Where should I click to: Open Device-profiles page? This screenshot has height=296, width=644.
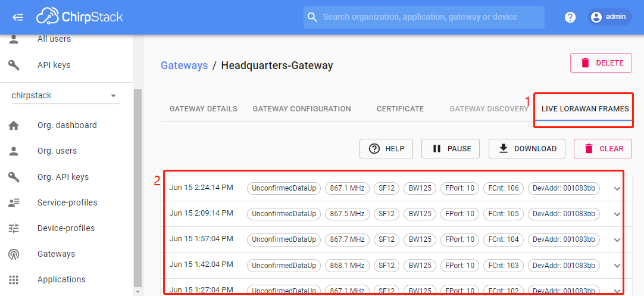tap(66, 228)
